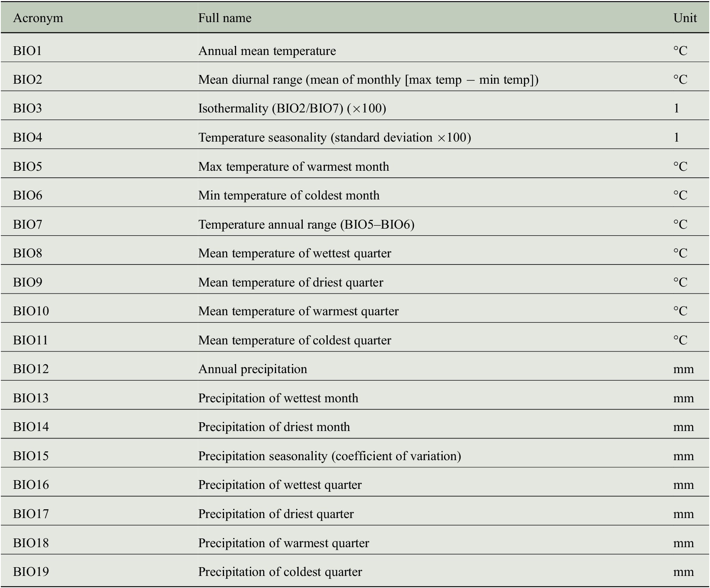Click the Precipitation seasonality entry
710x588 pixels.
(329, 456)
